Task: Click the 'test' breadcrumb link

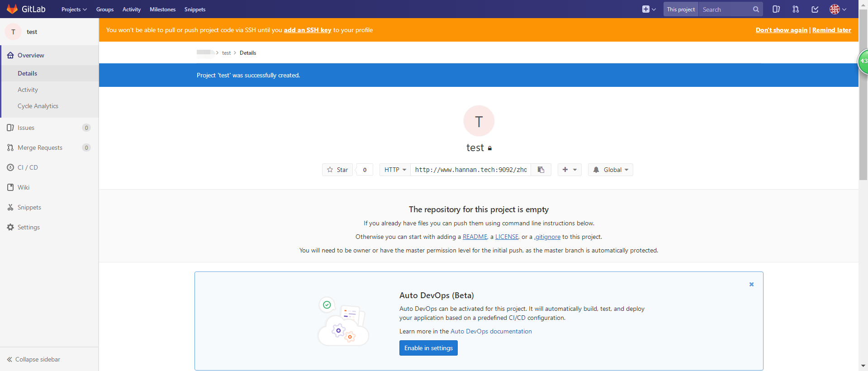Action: point(227,53)
